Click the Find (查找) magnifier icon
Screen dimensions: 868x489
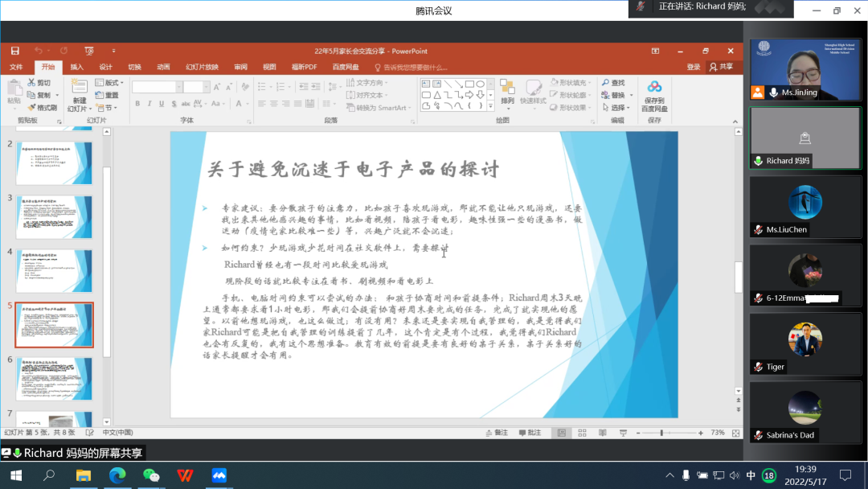coord(606,83)
